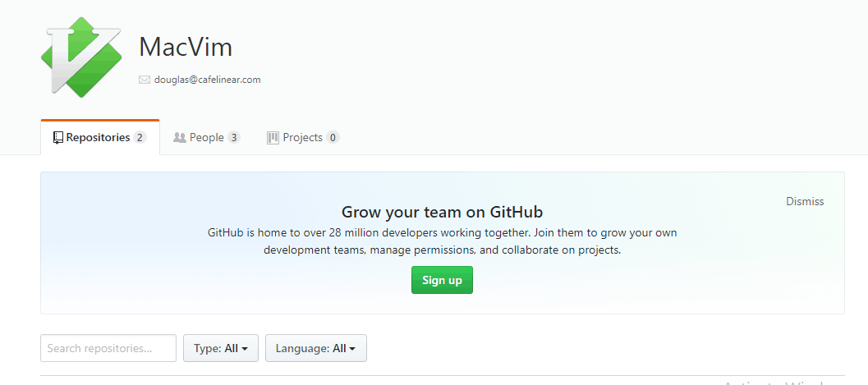Switch to the Repositories tab

(x=100, y=137)
